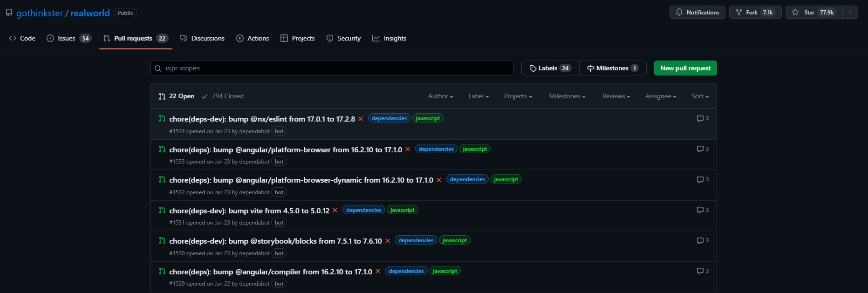This screenshot has width=868, height=293.
Task: Click the open pull request icon for PR #1529
Action: (162, 271)
